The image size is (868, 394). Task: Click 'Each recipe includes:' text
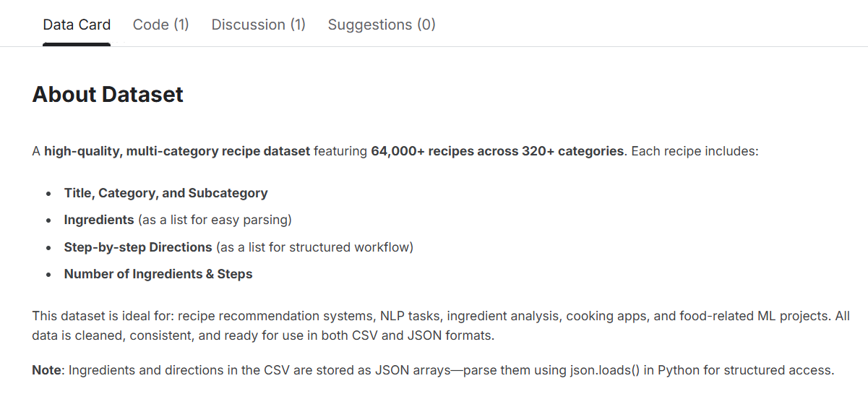coord(695,152)
